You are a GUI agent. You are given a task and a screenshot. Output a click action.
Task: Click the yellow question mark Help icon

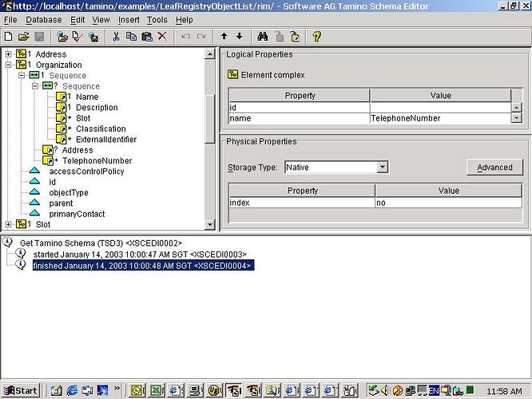click(316, 36)
